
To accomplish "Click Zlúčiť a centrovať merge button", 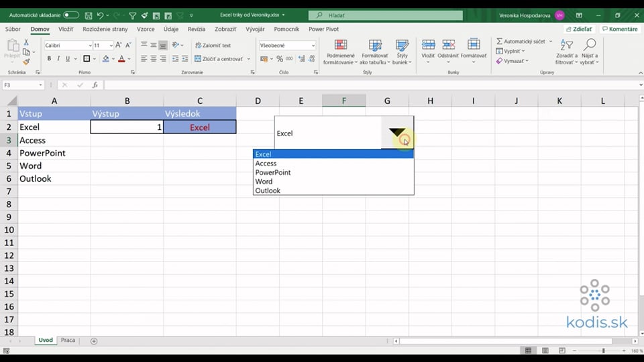I will (x=219, y=59).
